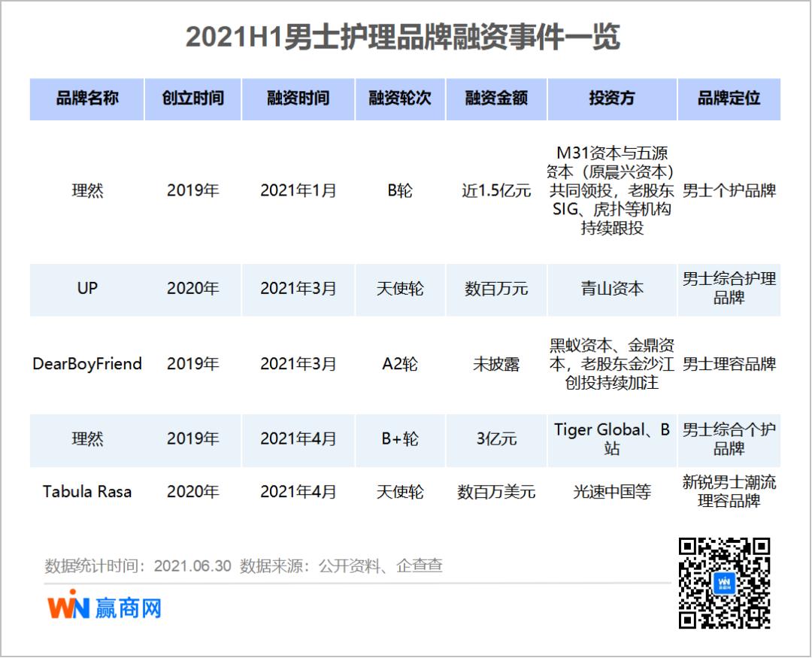Select the 未披露 cell

point(498,364)
